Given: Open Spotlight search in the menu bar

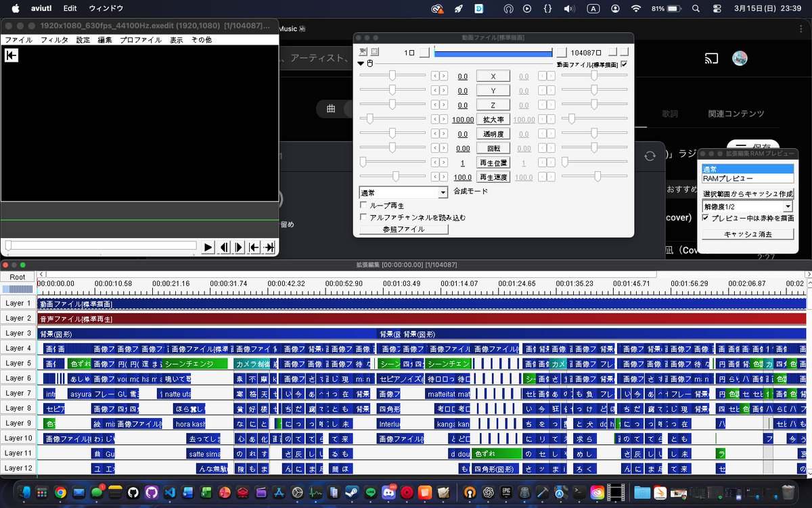Looking at the screenshot, I should click(x=696, y=9).
